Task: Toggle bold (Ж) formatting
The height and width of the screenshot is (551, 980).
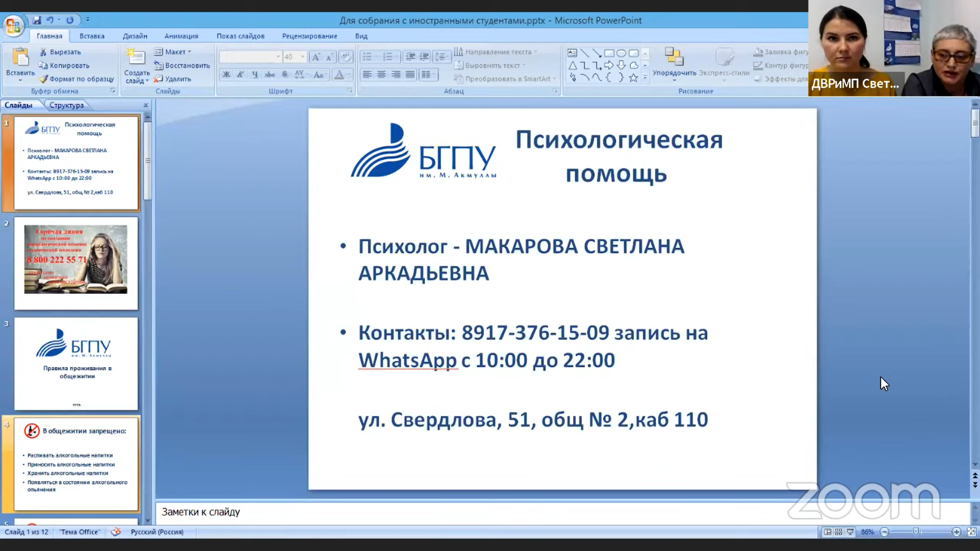Action: pyautogui.click(x=226, y=74)
